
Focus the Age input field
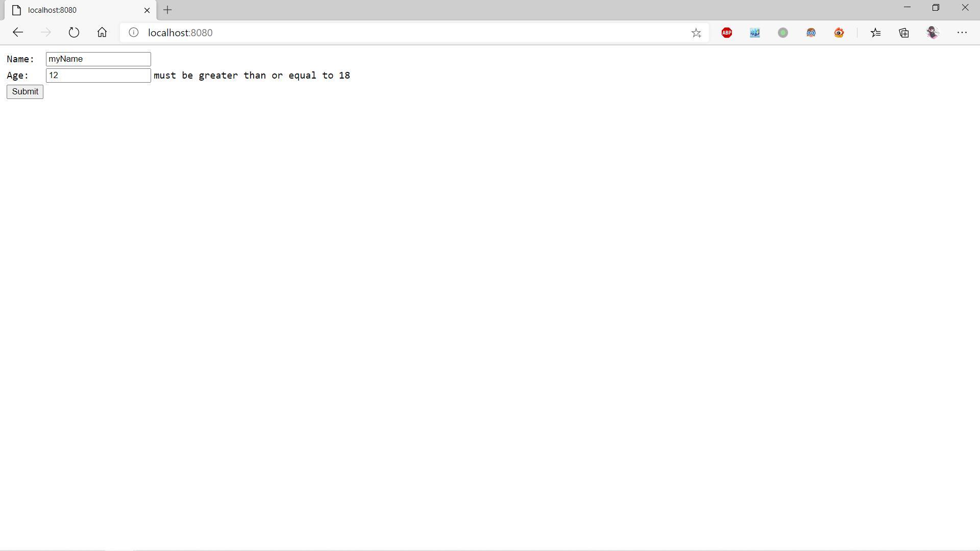coord(98,76)
